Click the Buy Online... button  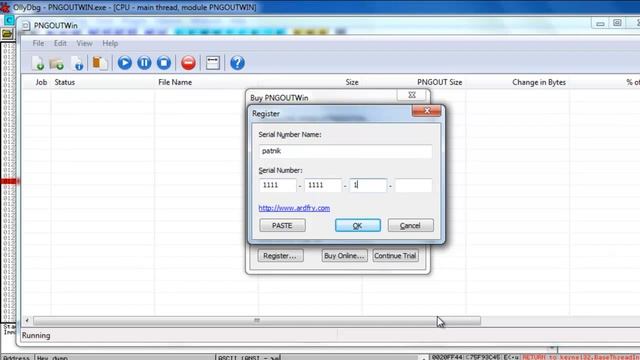(x=344, y=256)
